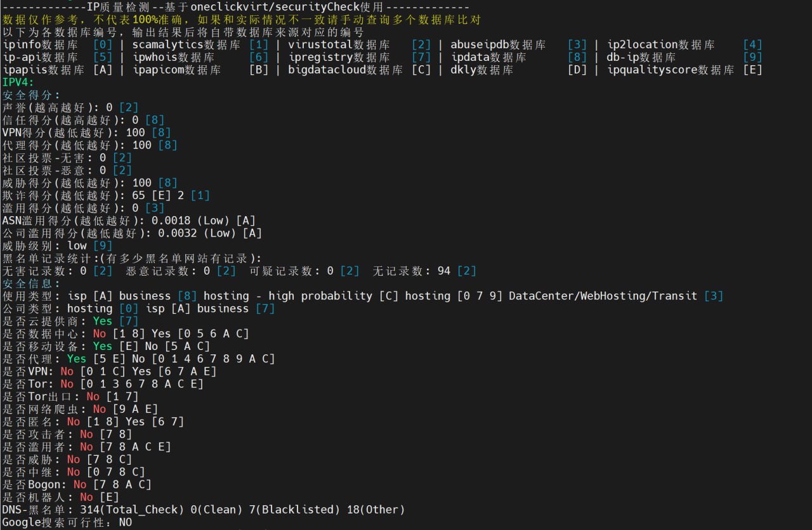The height and width of the screenshot is (530, 812).
Task: Select the 安全得分: section heading
Action: pos(31,95)
